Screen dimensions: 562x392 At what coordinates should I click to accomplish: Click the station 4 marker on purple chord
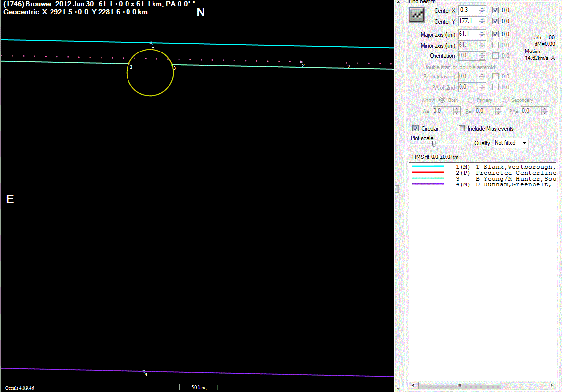[x=144, y=371]
